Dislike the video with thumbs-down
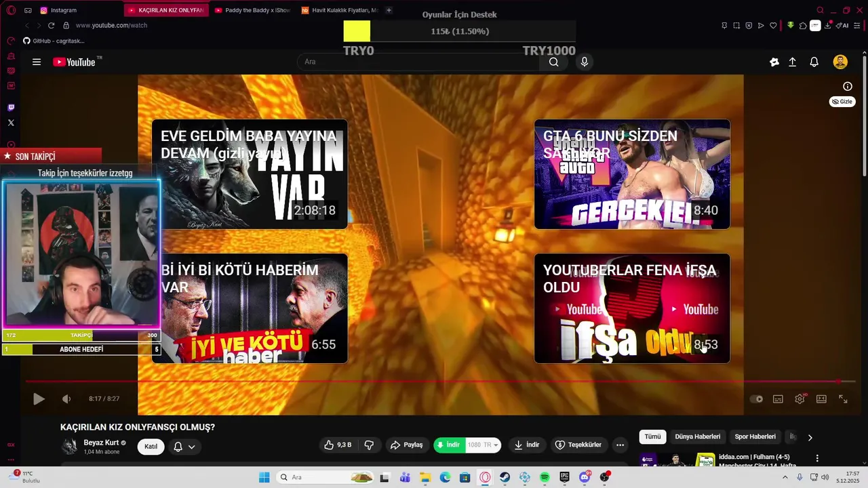 tap(369, 445)
